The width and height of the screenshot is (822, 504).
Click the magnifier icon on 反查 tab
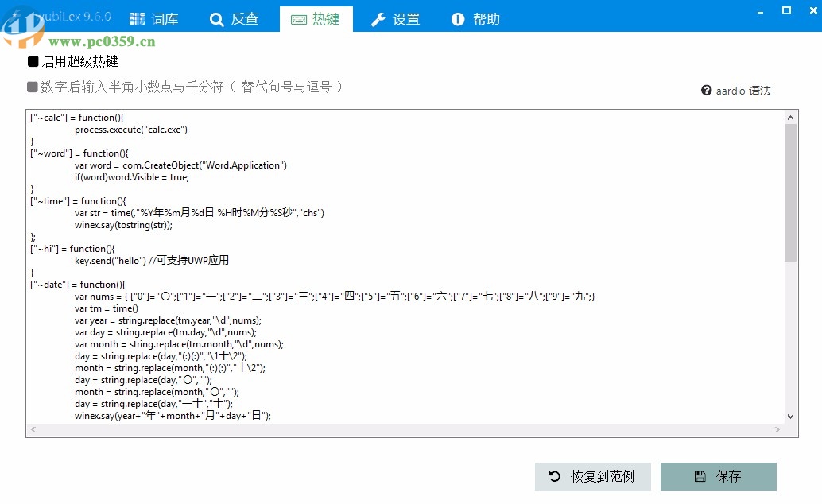click(x=217, y=19)
